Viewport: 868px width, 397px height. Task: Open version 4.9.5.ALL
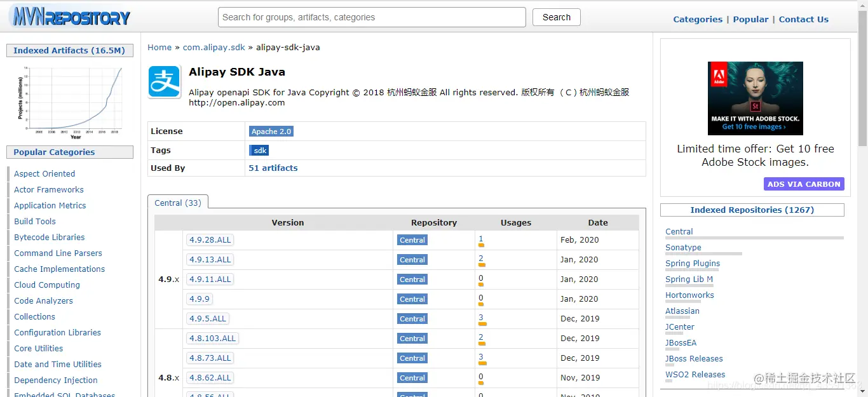tap(208, 318)
